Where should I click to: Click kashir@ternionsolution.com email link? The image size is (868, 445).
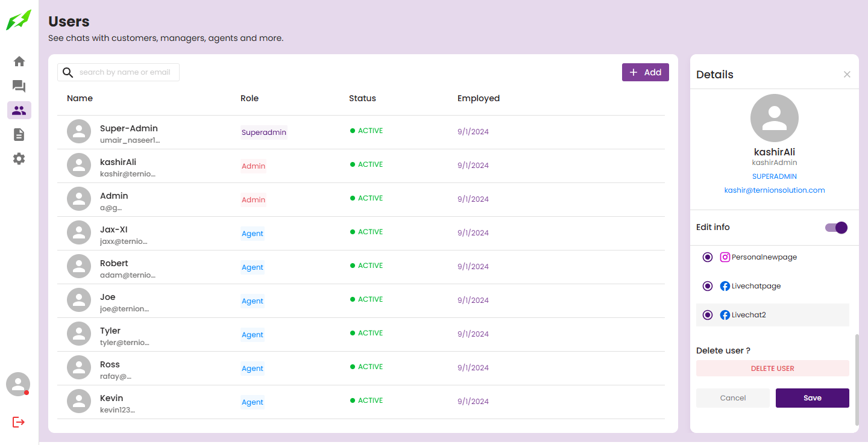coord(775,190)
